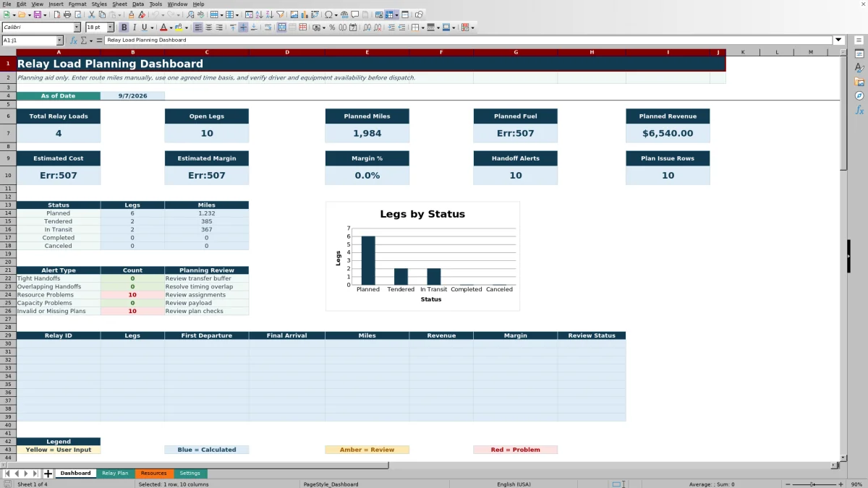Toggle Freeze Rows and Columns
Viewport: 868px width, 488px height.
pyautogui.click(x=389, y=14)
